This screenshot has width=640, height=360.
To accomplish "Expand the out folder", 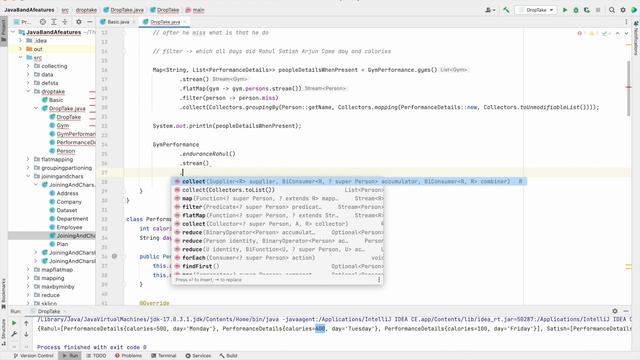I will 20,49.
